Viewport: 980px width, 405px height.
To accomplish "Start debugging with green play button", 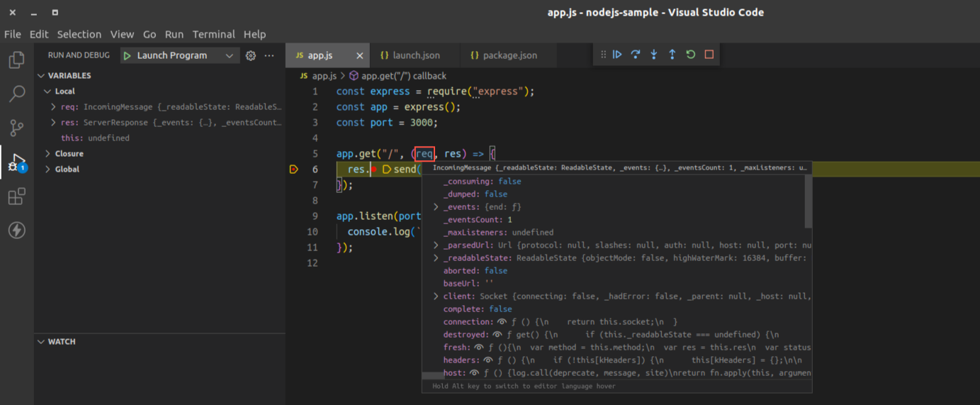I will [x=128, y=55].
